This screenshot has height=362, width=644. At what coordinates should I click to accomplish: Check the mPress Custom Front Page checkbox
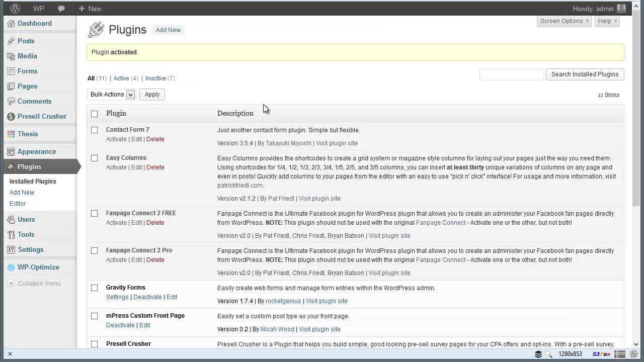pos(94,316)
